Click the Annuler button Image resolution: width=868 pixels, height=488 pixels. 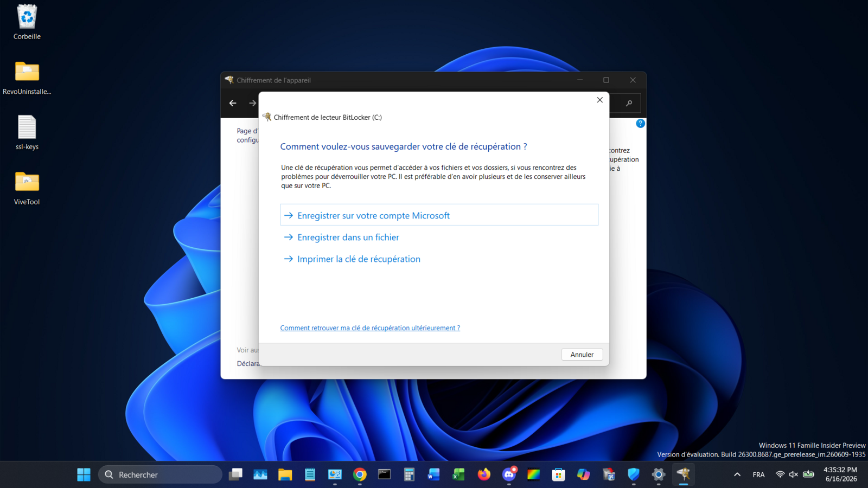pyautogui.click(x=582, y=355)
